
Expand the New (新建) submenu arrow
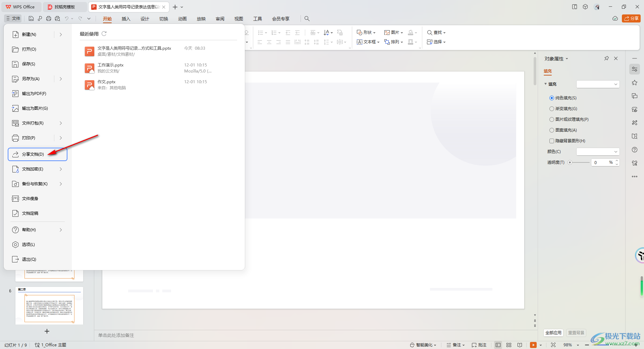click(x=61, y=35)
